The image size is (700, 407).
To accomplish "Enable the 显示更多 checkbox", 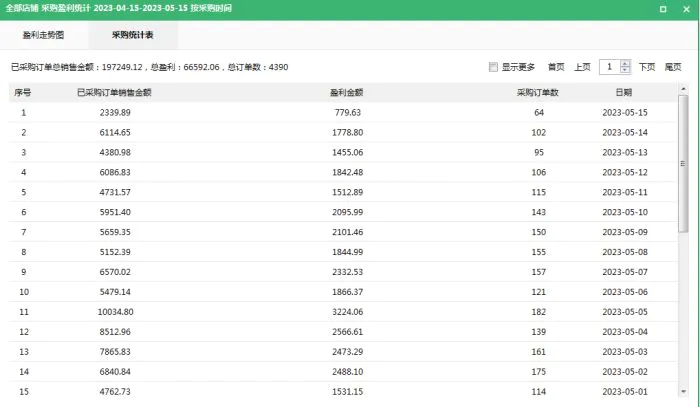I will coord(493,67).
